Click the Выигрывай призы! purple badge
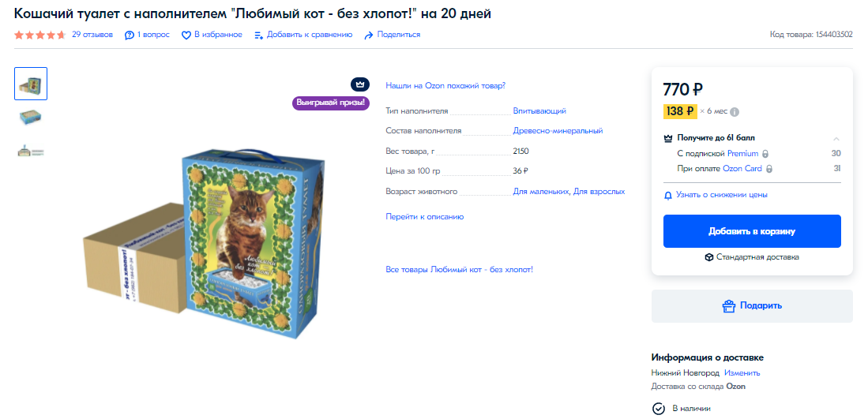This screenshot has width=868, height=419. pyautogui.click(x=330, y=103)
